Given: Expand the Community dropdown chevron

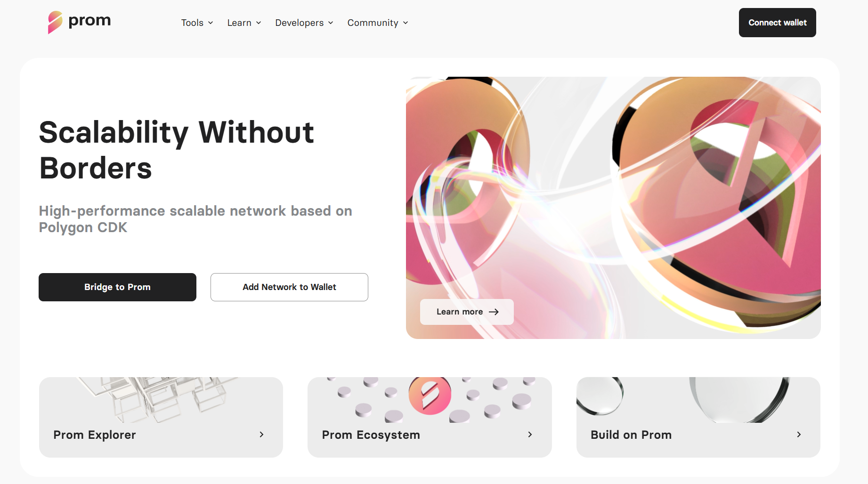Looking at the screenshot, I should (x=406, y=23).
